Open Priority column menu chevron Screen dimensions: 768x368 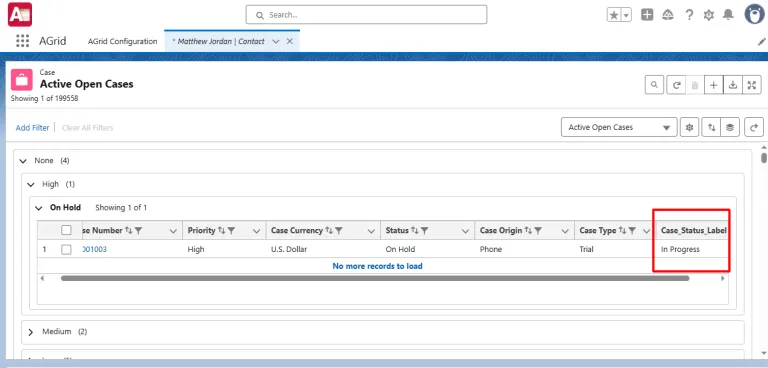point(256,231)
